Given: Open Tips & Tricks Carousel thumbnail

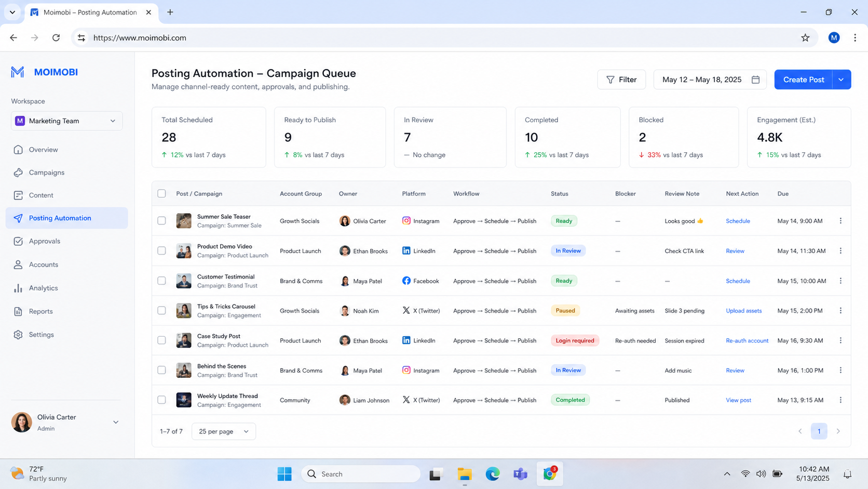Looking at the screenshot, I should pyautogui.click(x=184, y=311).
